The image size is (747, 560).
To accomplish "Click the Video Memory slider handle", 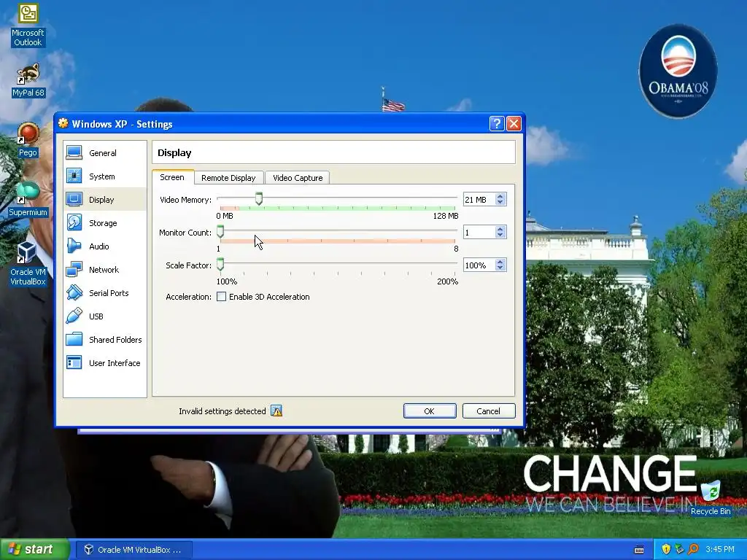I will point(259,198).
